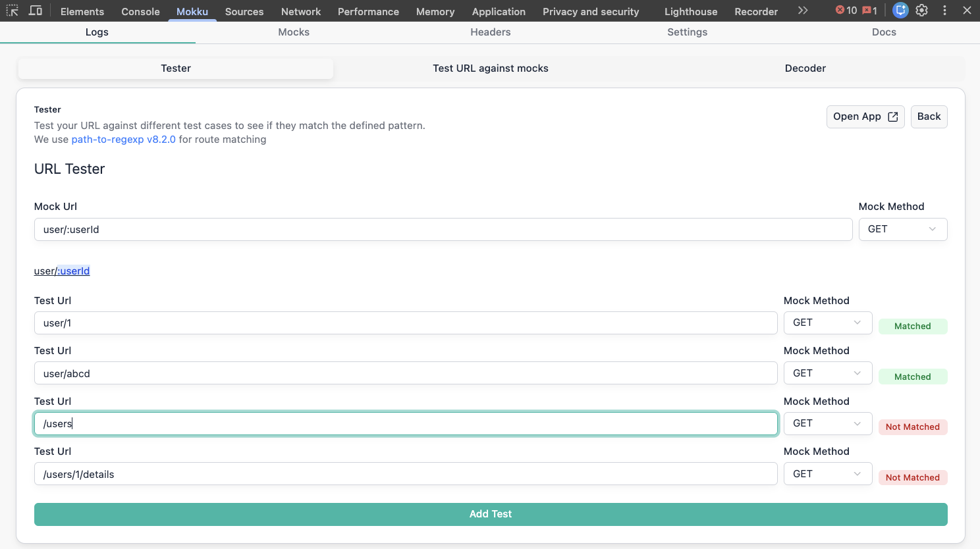
Task: Follow the path-to-regexp v8.2.0 link
Action: [x=123, y=140]
